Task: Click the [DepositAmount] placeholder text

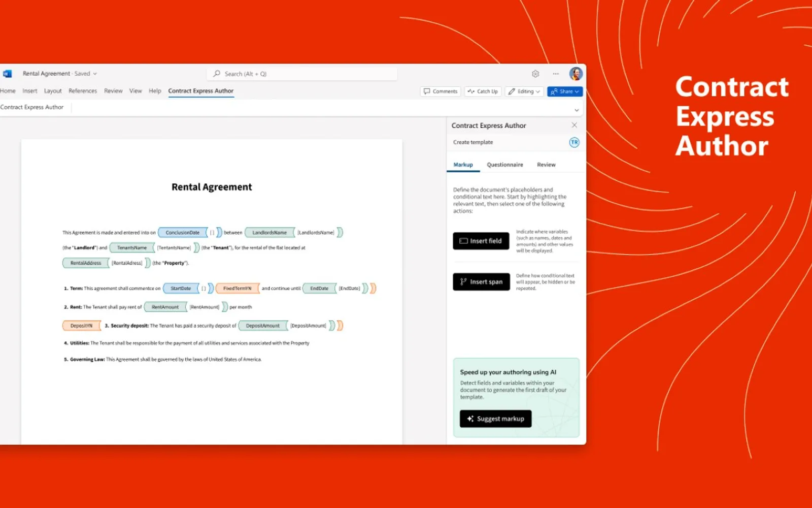Action: [308, 326]
